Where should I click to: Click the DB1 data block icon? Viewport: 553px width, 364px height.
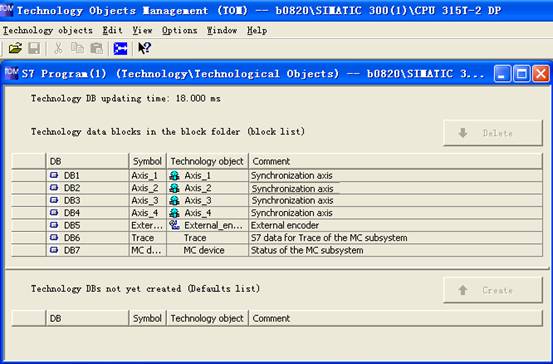54,175
